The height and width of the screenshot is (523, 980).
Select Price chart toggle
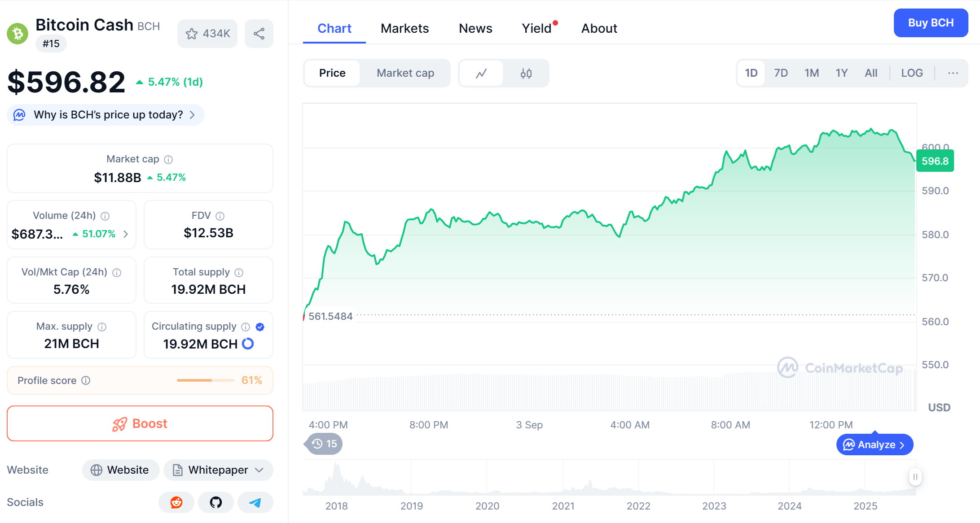tap(332, 73)
